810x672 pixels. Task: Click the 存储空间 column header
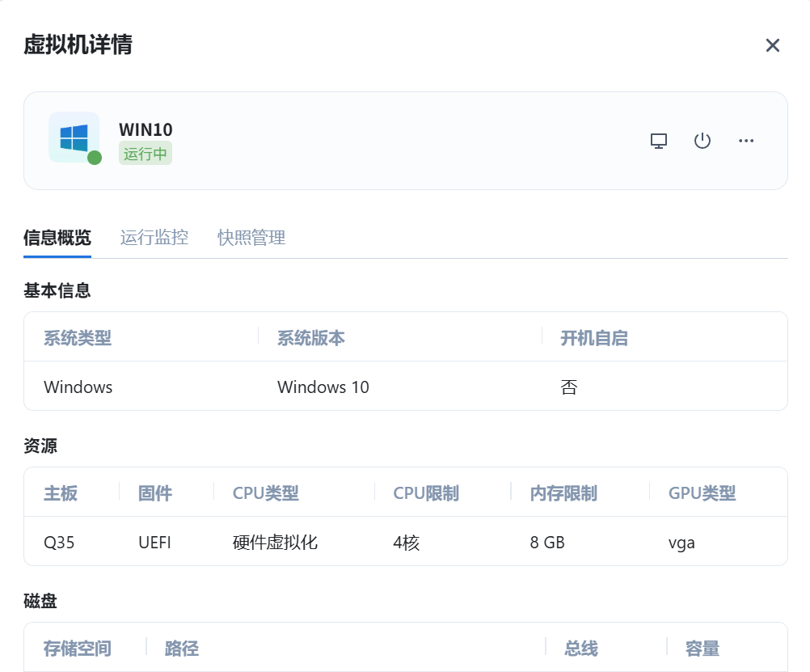(x=78, y=649)
